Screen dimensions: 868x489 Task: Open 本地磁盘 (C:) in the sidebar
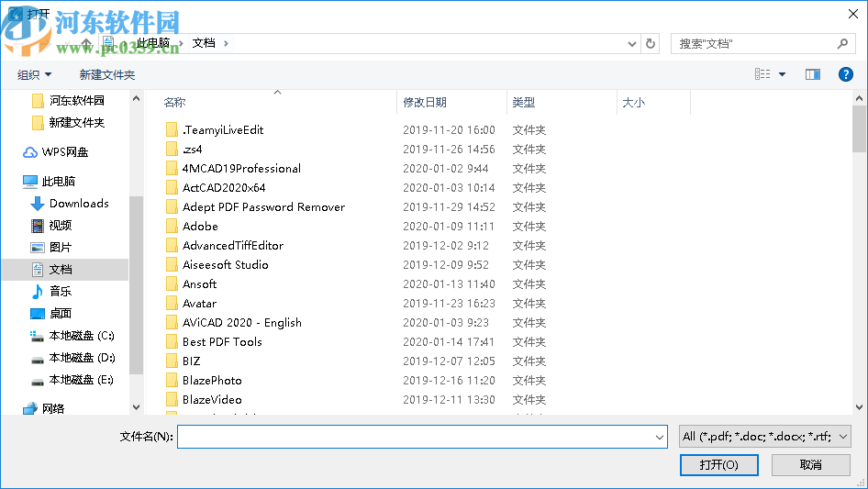click(x=82, y=336)
